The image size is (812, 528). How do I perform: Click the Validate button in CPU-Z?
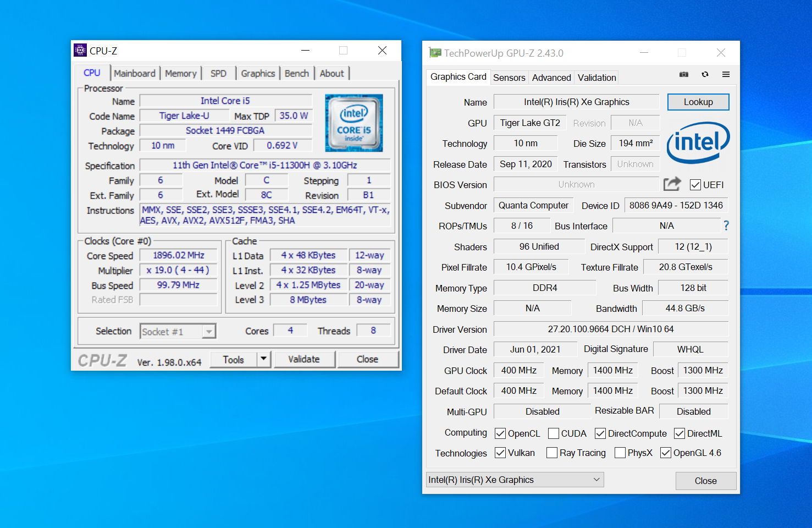click(x=304, y=359)
